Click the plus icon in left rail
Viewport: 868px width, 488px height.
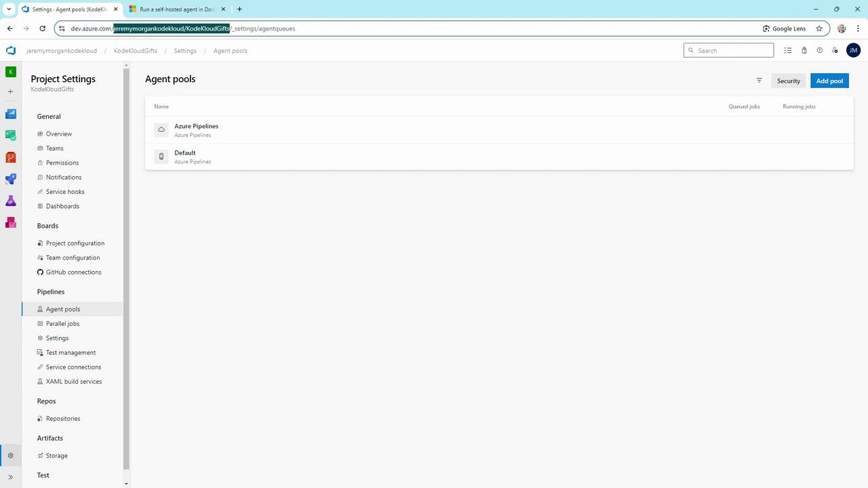(10, 91)
